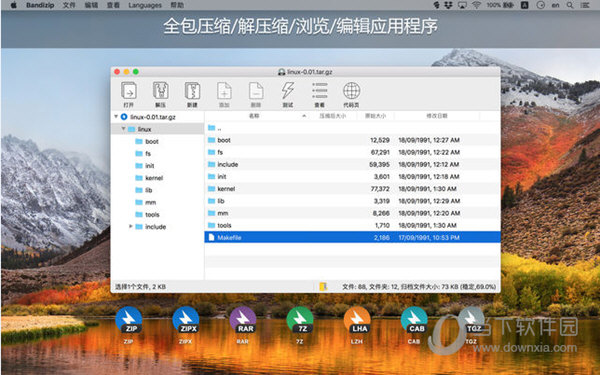Click the Wi-Fi status icon
This screenshot has width=600, height=375.
pos(476,5)
